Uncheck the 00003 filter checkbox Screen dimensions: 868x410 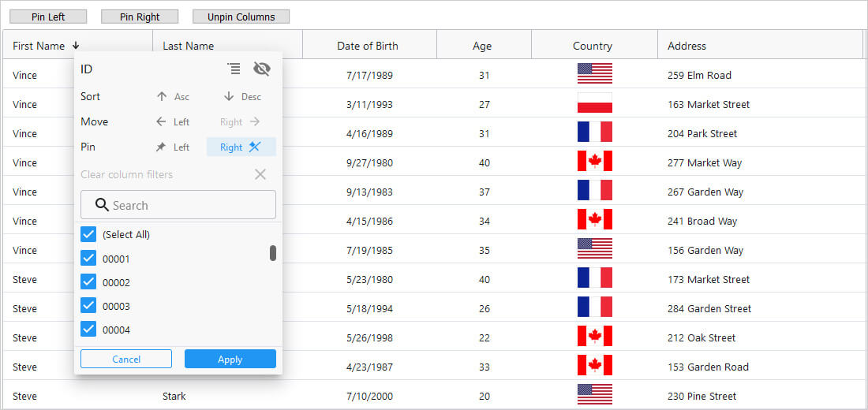click(89, 306)
